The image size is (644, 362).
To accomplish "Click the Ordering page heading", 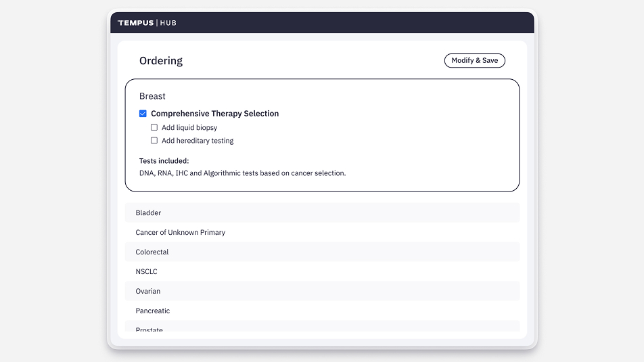I will coord(161,61).
